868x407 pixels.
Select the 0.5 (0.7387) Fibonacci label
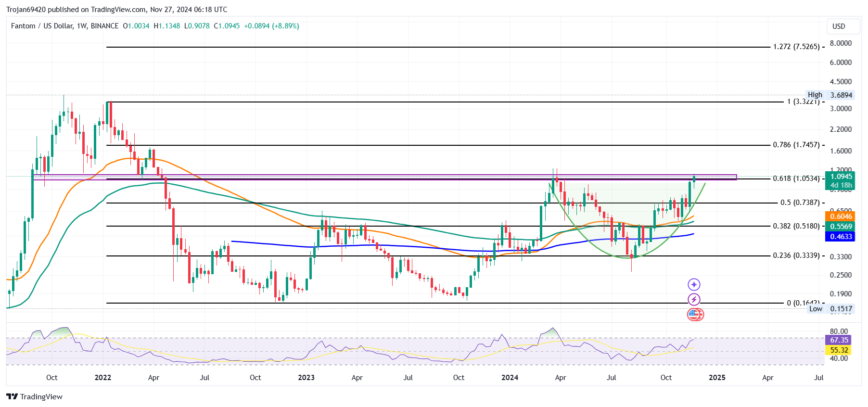coord(800,203)
